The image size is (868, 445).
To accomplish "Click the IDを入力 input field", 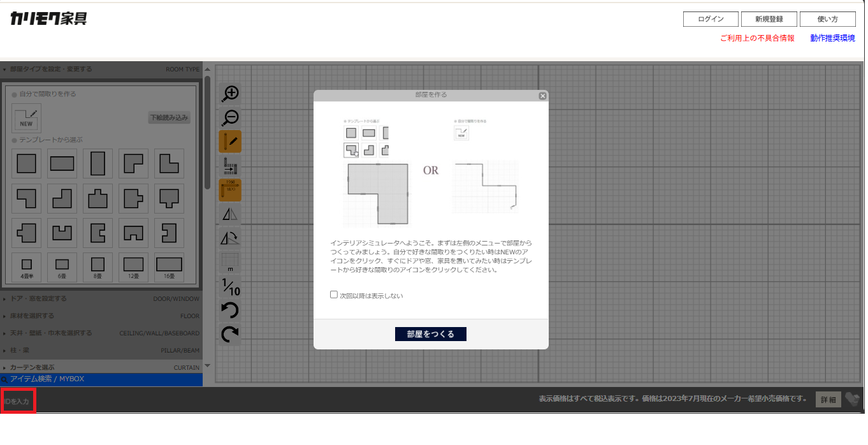I will tap(18, 401).
